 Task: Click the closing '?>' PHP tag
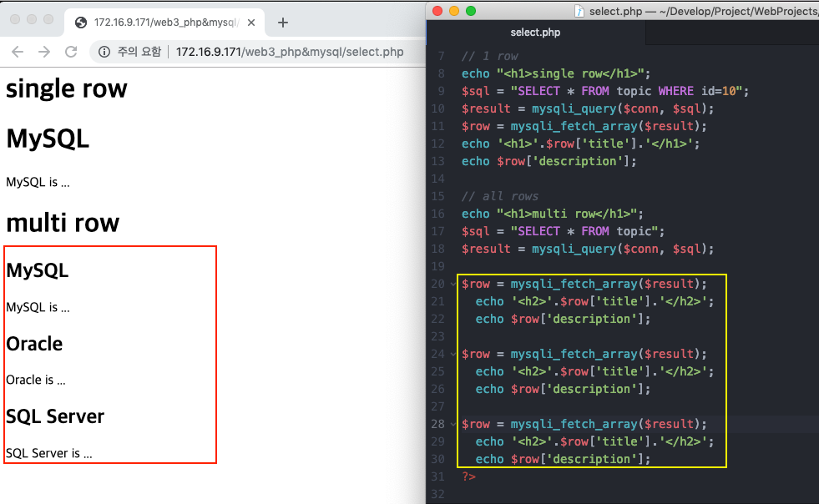(x=468, y=476)
